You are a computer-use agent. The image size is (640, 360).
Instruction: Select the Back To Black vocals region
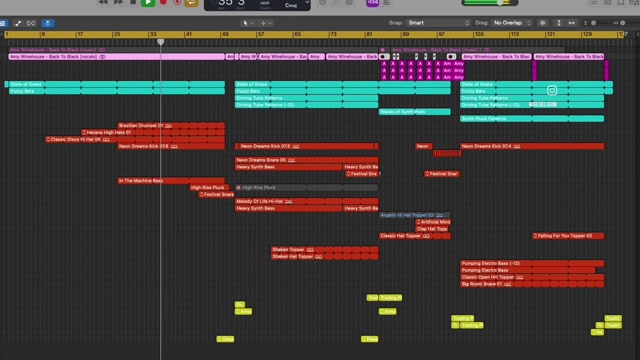[x=117, y=57]
